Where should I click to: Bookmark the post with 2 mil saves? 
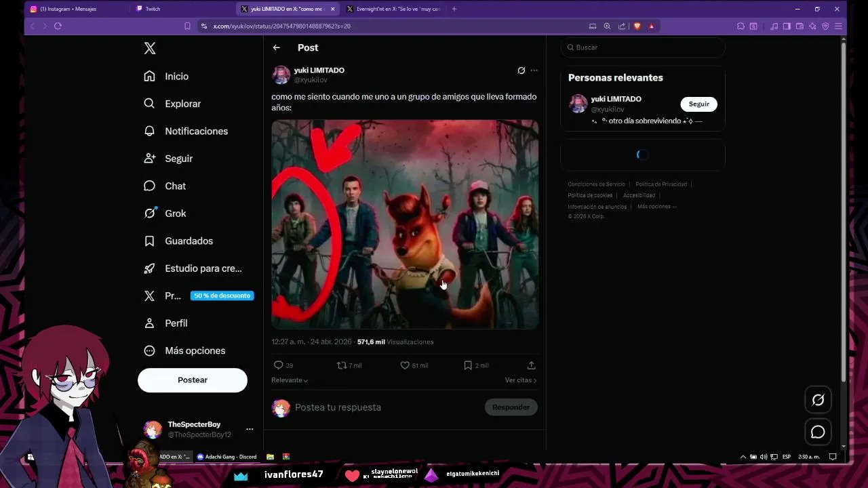[x=468, y=365]
